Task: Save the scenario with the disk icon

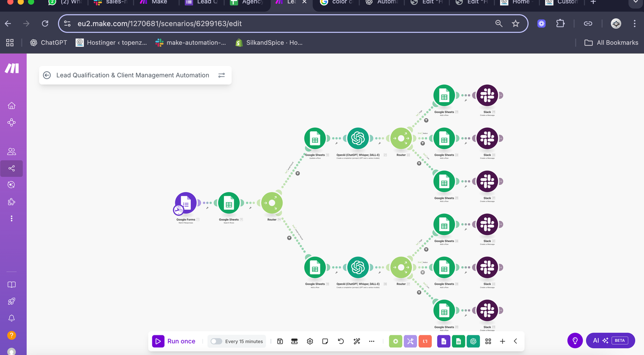Action: coord(280,341)
